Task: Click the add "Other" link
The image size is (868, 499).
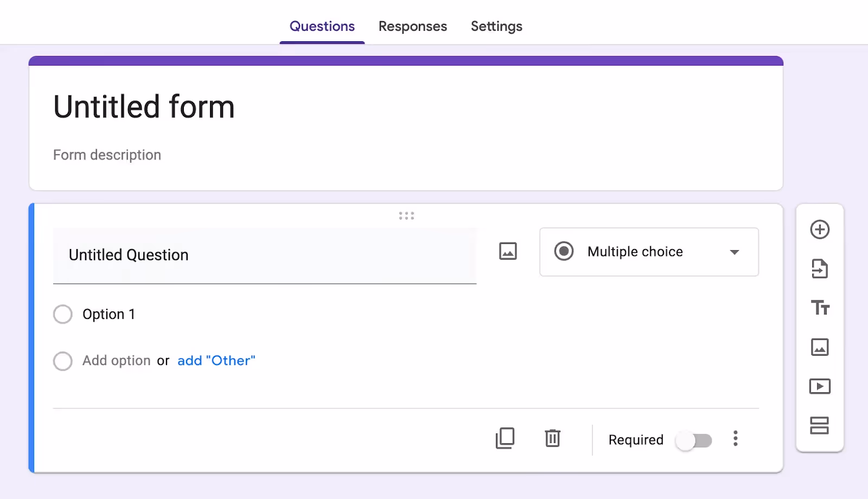Action: (x=216, y=361)
